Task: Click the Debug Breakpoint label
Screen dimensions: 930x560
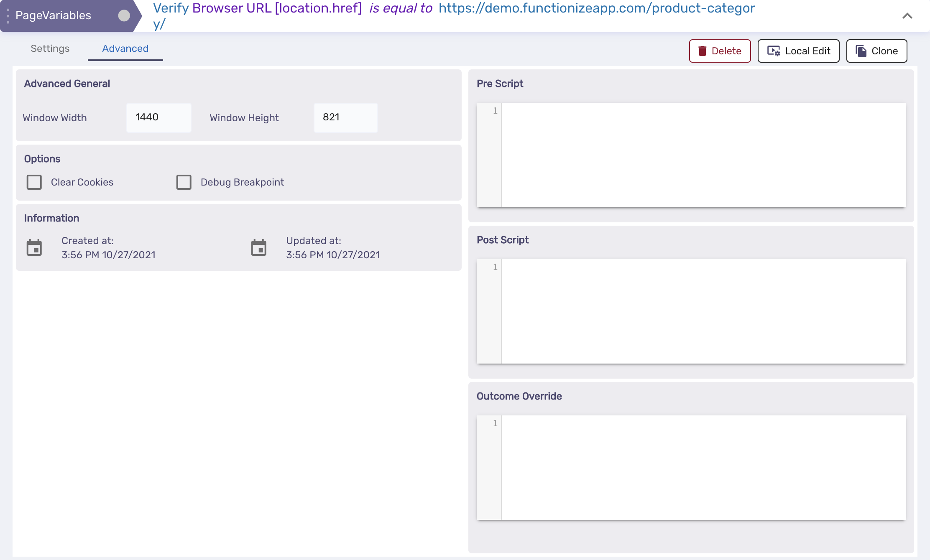Action: tap(242, 182)
